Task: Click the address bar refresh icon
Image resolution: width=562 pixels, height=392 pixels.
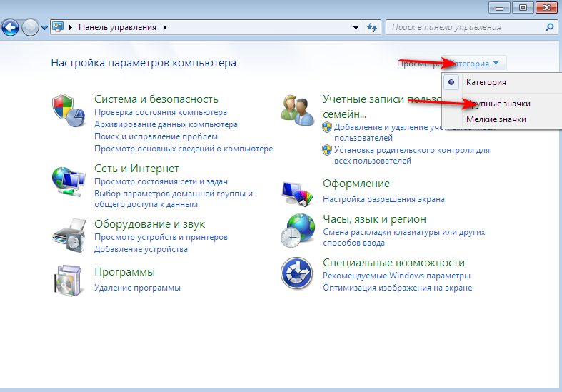Action: (372, 27)
